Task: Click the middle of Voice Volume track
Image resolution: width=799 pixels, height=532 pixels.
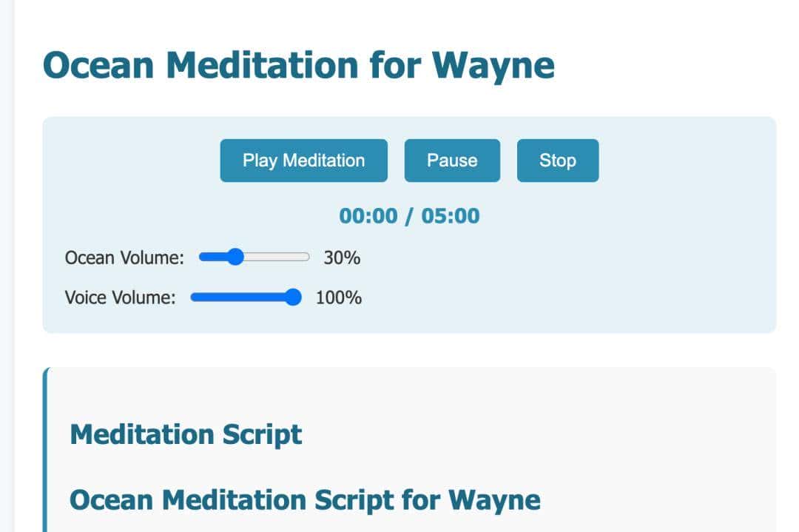Action: [x=246, y=297]
